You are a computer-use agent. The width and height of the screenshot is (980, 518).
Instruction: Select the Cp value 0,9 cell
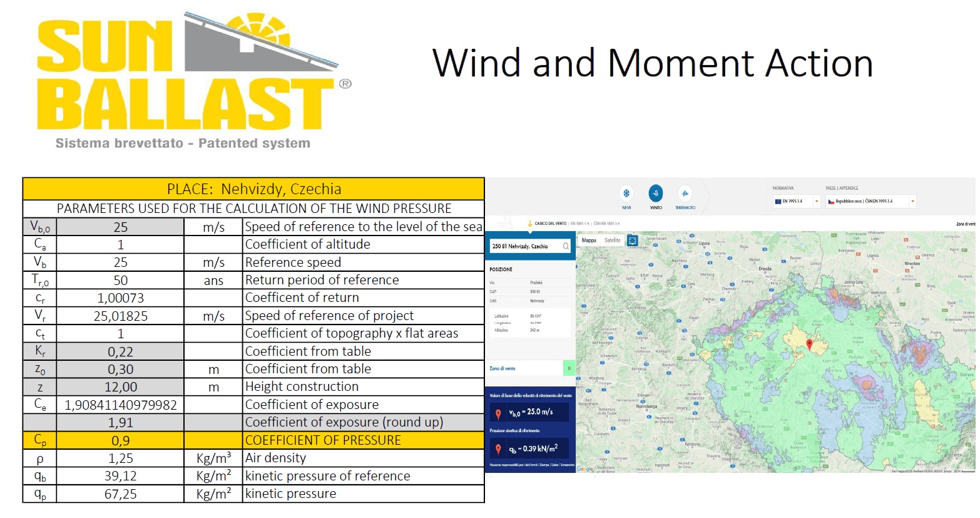pos(120,440)
